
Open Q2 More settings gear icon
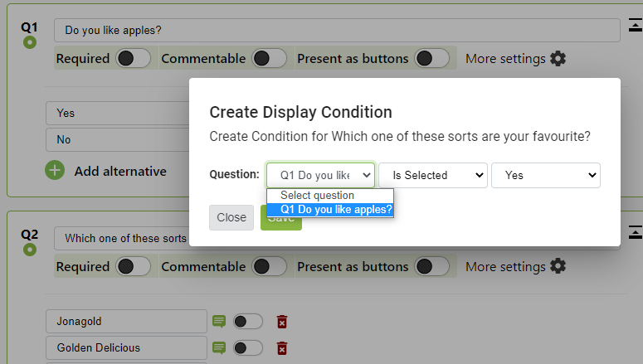558,266
